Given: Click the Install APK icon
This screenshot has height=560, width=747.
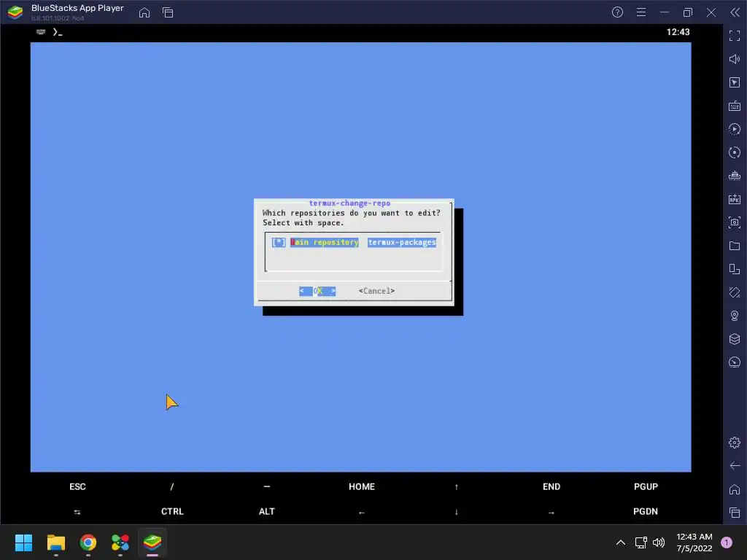Looking at the screenshot, I should click(735, 199).
